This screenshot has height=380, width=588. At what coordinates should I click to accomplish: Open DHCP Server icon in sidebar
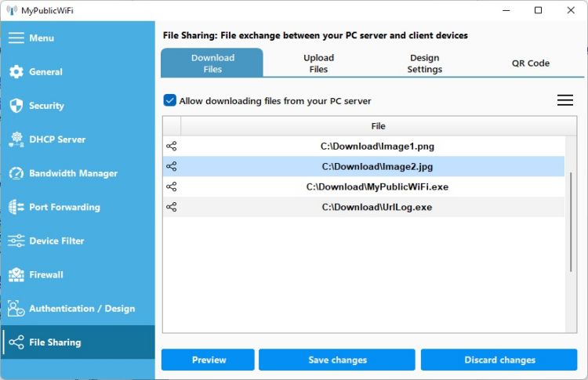click(x=16, y=139)
